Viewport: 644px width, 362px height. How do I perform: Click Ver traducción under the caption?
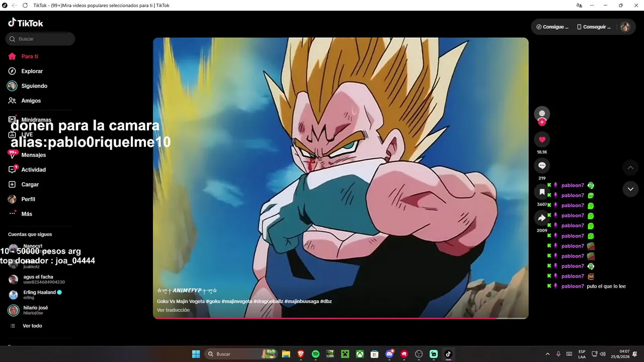[173, 310]
